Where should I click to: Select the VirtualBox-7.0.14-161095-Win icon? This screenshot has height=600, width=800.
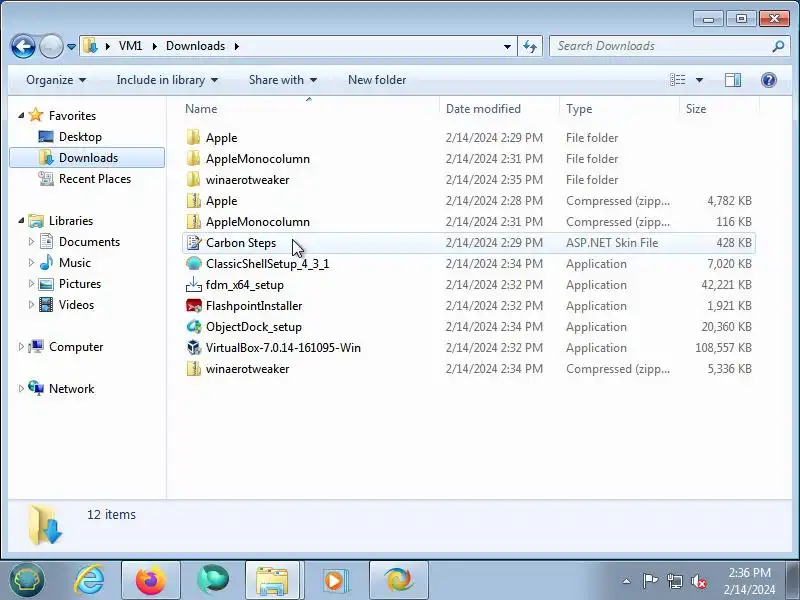tap(193, 347)
